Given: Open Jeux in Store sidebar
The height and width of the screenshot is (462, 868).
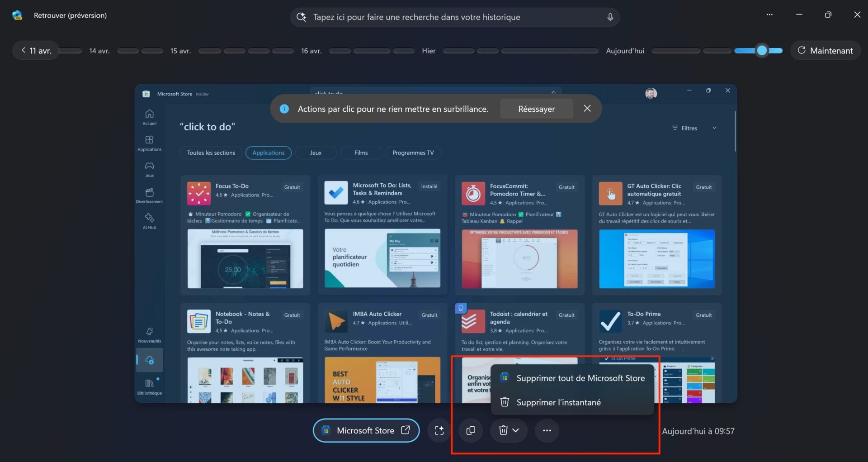Looking at the screenshot, I should (149, 169).
